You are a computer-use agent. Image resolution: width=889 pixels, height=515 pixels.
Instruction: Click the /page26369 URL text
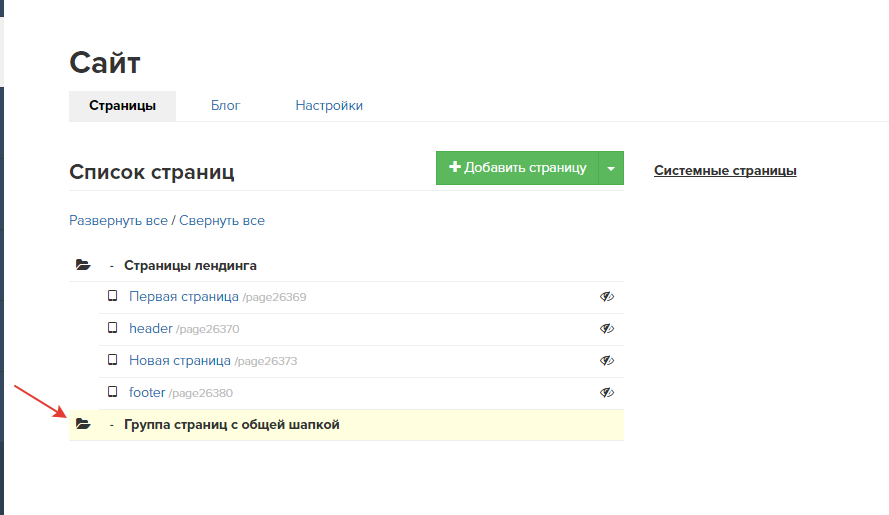coord(274,297)
